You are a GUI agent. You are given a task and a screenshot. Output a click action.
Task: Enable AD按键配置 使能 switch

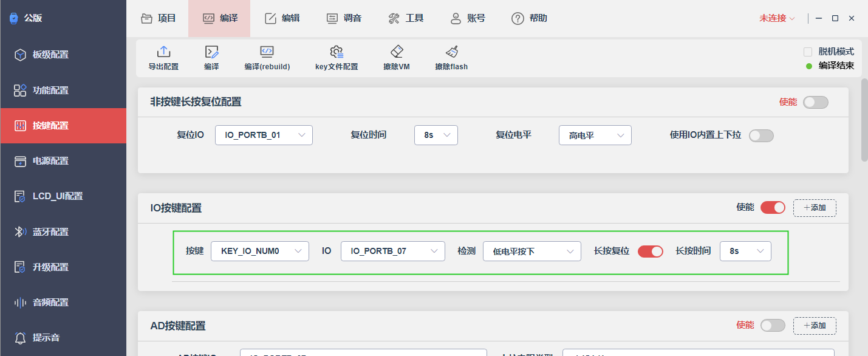(773, 326)
